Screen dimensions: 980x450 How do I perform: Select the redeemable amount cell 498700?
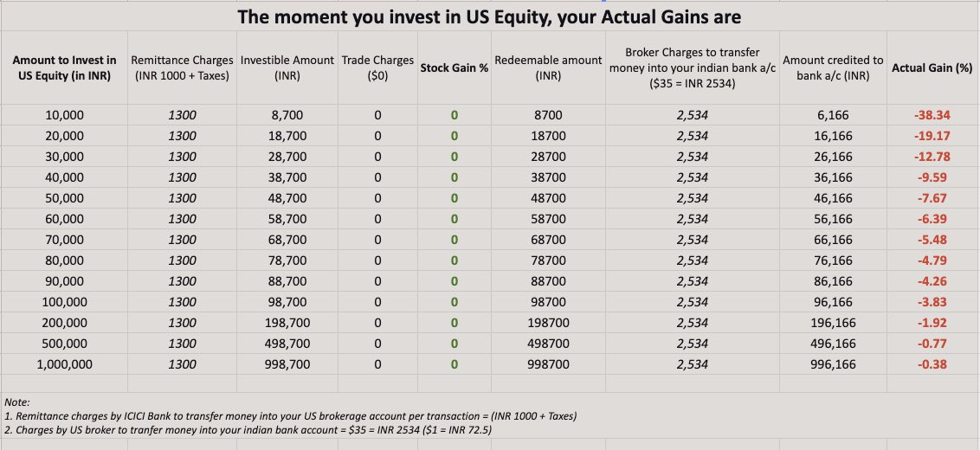pos(548,344)
